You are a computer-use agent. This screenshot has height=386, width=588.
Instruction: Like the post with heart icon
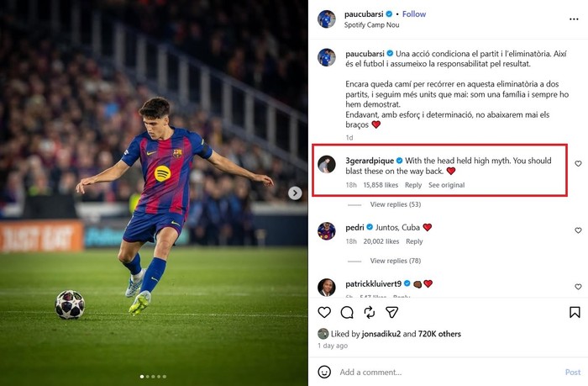324,312
